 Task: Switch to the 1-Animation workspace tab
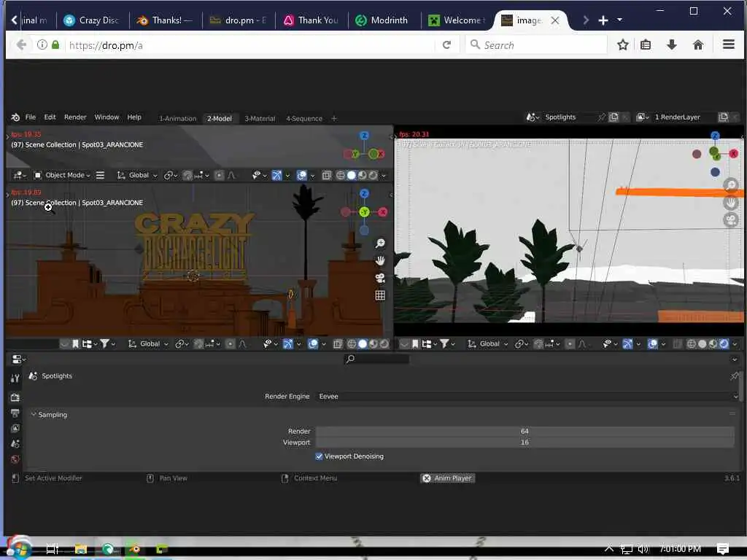coord(178,119)
